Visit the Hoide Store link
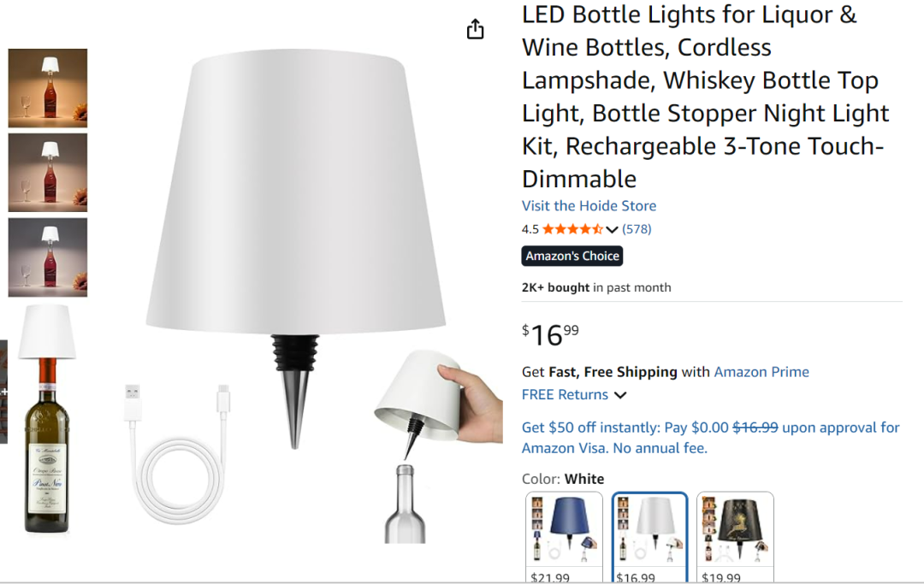 [589, 206]
